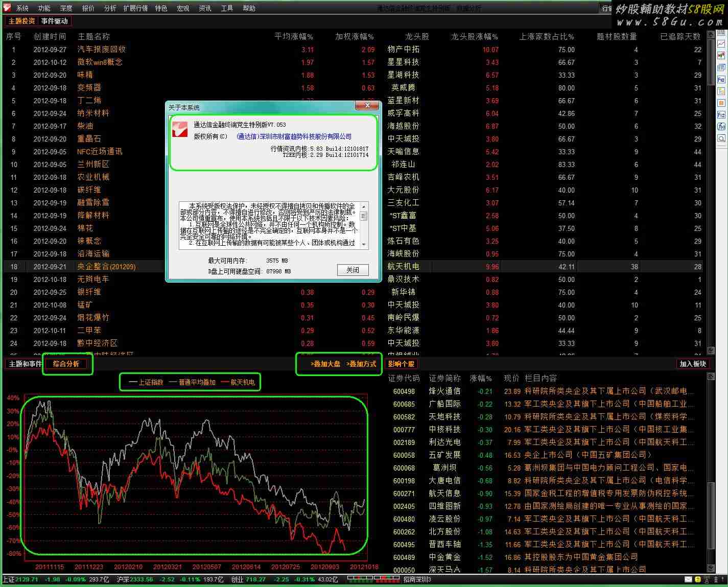Viewport: 728px width, 587px height.
Task: Click the 上证 index value in the status bar
Action: pyautogui.click(x=27, y=579)
